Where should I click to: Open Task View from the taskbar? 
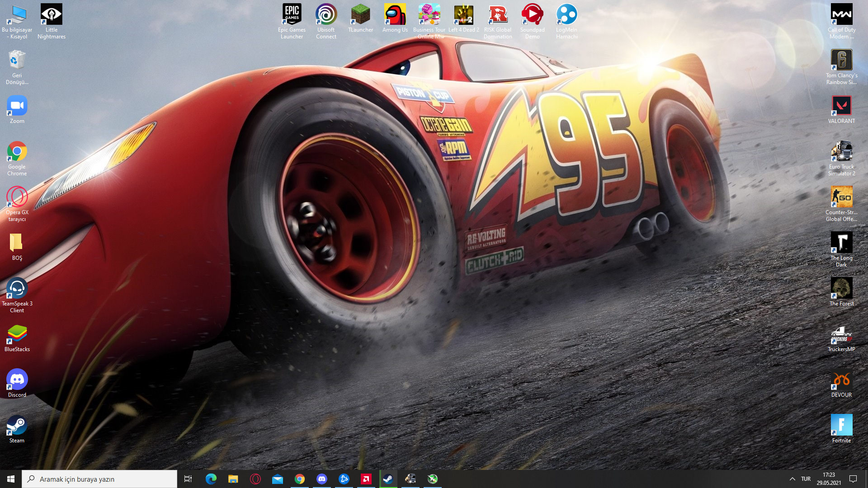pyautogui.click(x=188, y=479)
